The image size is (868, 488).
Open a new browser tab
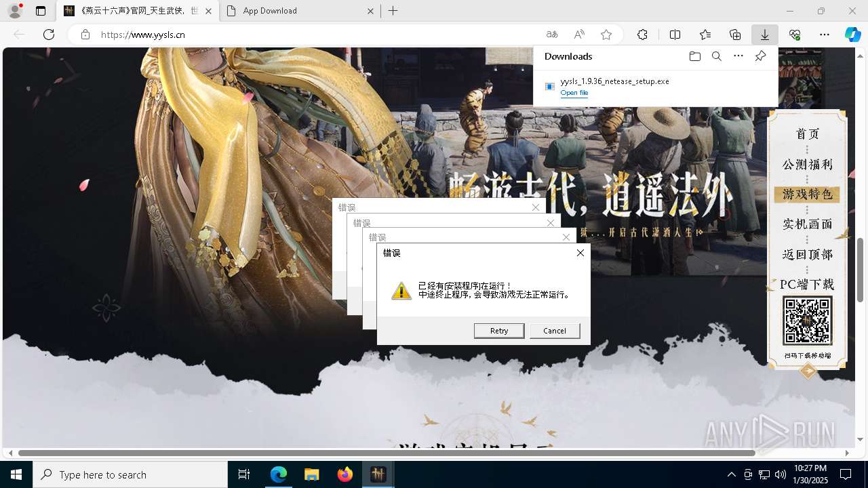coord(393,11)
